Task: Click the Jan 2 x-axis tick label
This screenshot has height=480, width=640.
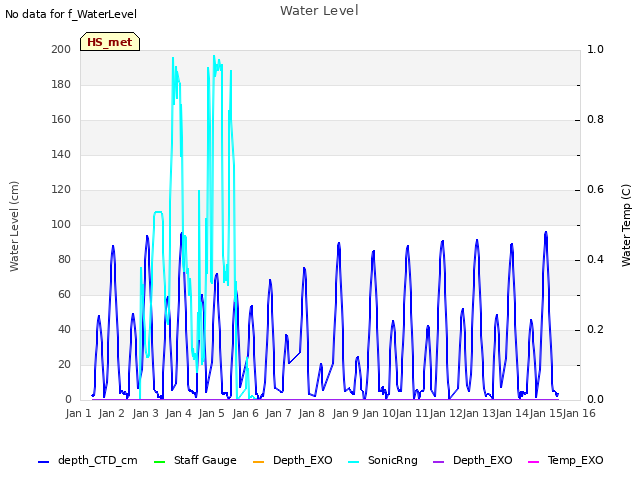Action: coord(112,413)
